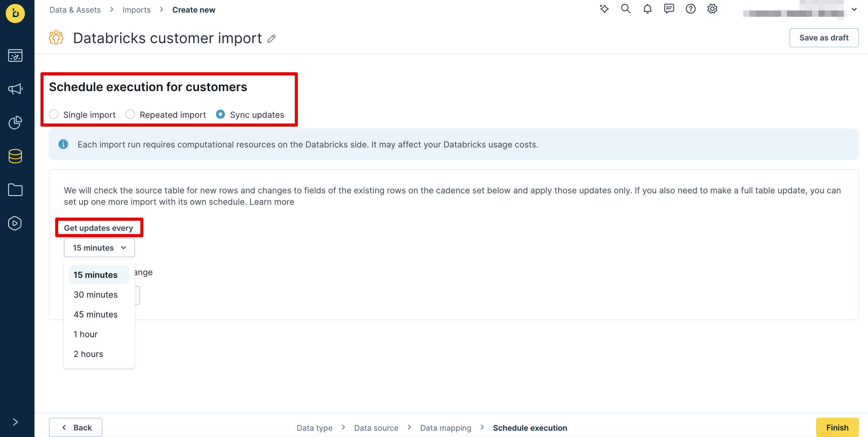Open the Learn more link
The image size is (868, 437).
271,202
